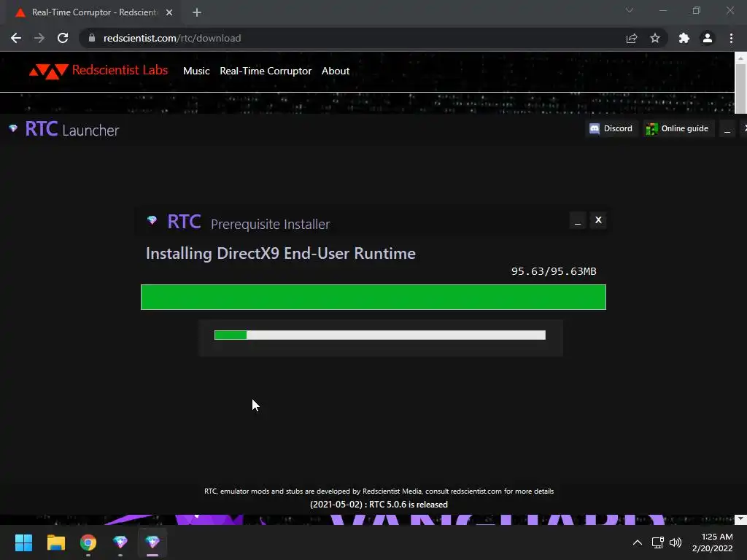Click the Redscientist Media developer credits text
The image size is (747, 560).
click(379, 491)
